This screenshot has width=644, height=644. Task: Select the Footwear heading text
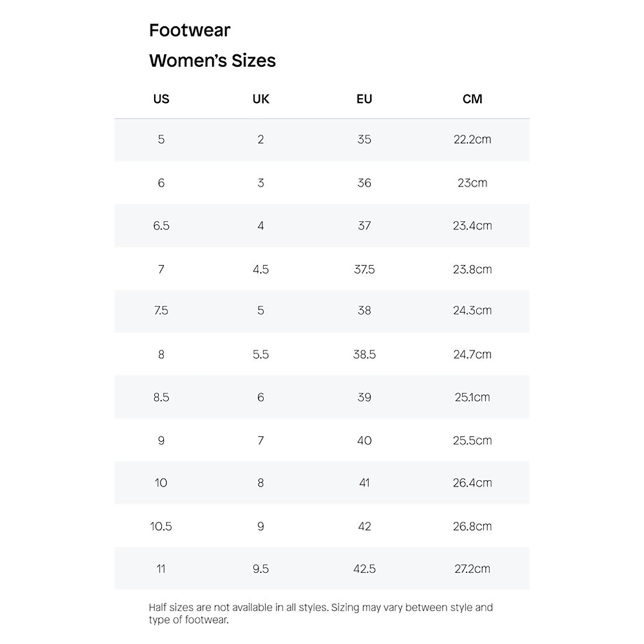point(189,30)
